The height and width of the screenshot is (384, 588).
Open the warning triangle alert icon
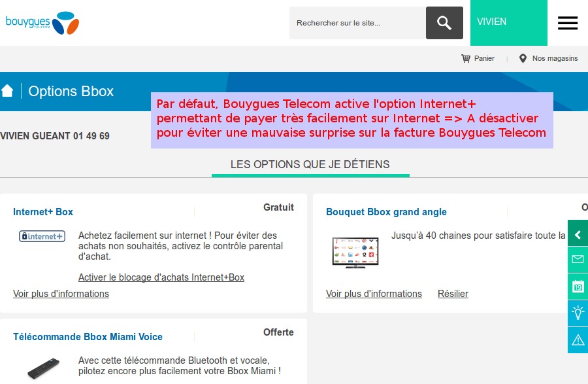click(x=578, y=340)
